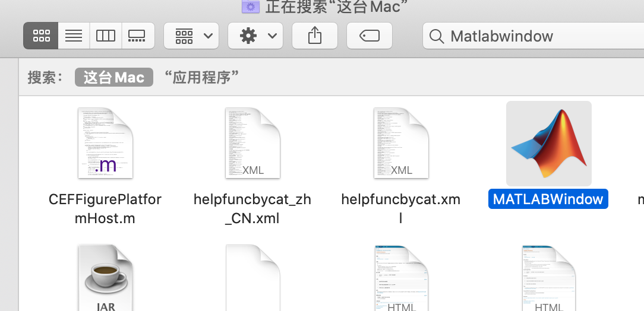Viewport: 644px width, 311px height.
Task: Select the HTML file below helpfuncbycat.xml
Action: [401, 278]
